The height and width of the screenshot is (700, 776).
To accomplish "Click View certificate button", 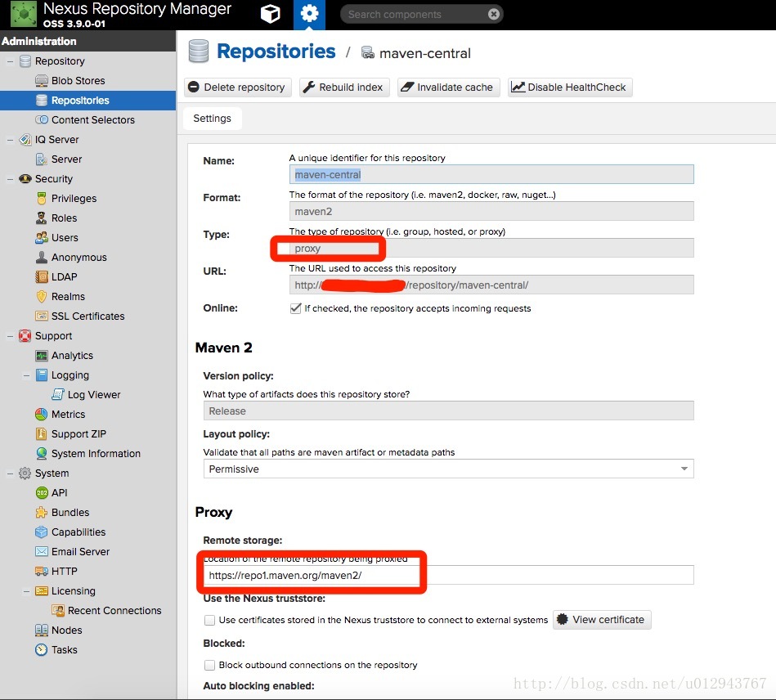I will 602,620.
